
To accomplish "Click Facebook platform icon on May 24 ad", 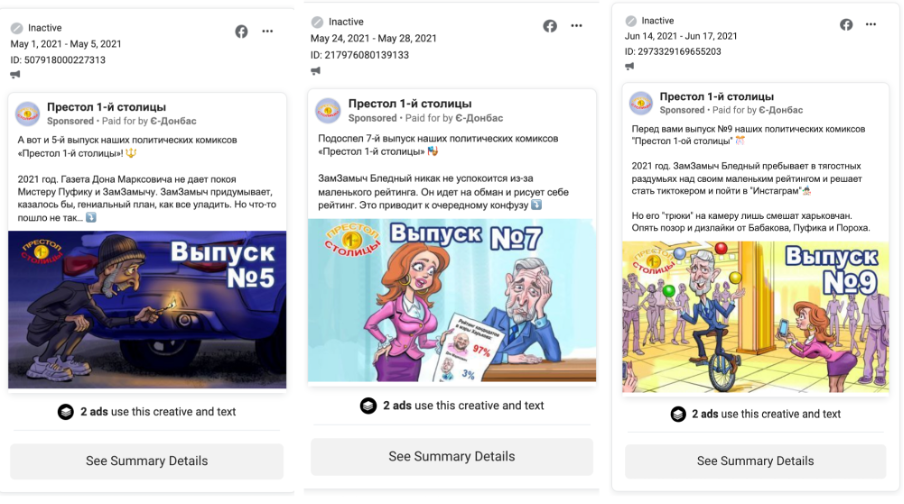I will tap(550, 26).
